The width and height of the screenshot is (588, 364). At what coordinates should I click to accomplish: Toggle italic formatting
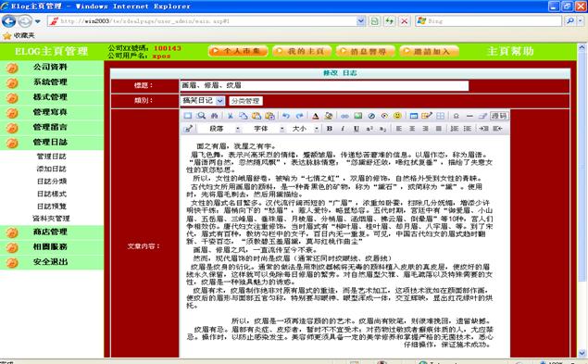click(x=343, y=129)
